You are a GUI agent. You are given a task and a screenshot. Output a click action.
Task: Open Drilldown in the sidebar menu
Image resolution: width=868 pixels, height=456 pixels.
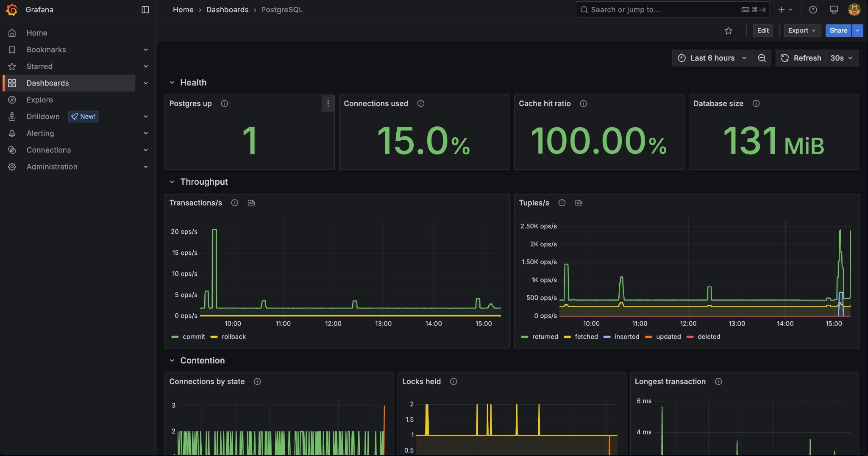tap(43, 117)
